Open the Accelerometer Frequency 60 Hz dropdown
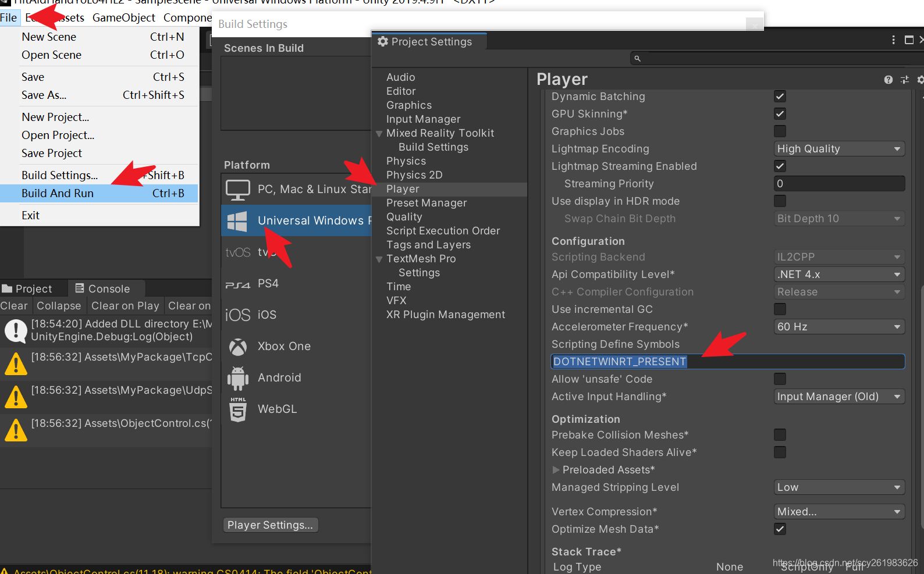 pyautogui.click(x=839, y=327)
